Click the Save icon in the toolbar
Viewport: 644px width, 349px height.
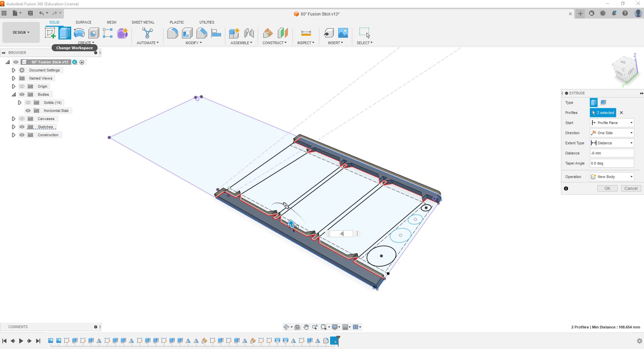pos(30,13)
